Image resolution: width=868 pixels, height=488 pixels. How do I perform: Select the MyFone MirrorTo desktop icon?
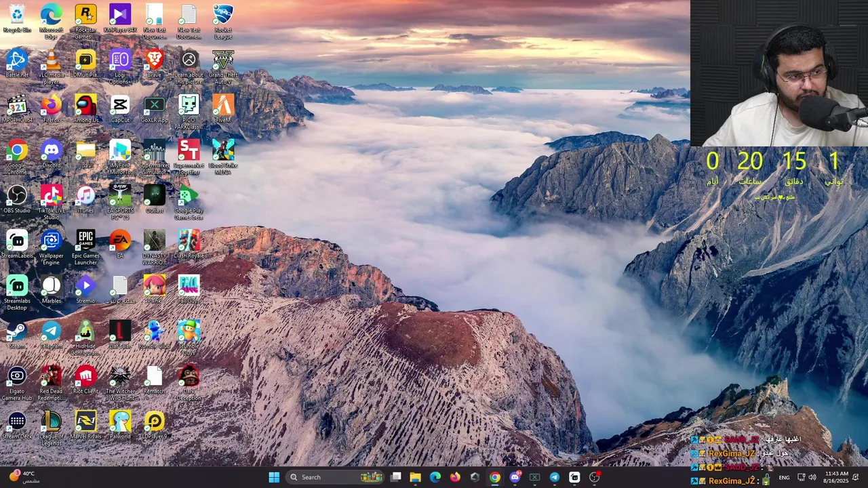(x=120, y=157)
